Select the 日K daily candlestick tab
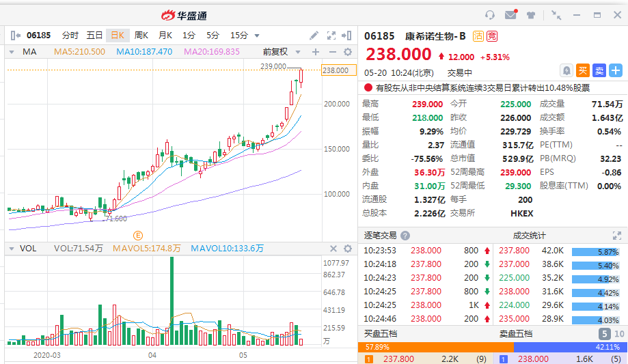Image resolution: width=628 pixels, height=364 pixels. click(x=118, y=36)
